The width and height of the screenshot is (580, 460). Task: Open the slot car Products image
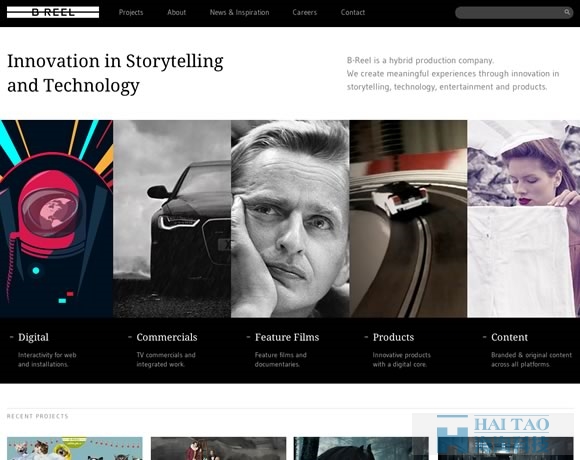408,219
